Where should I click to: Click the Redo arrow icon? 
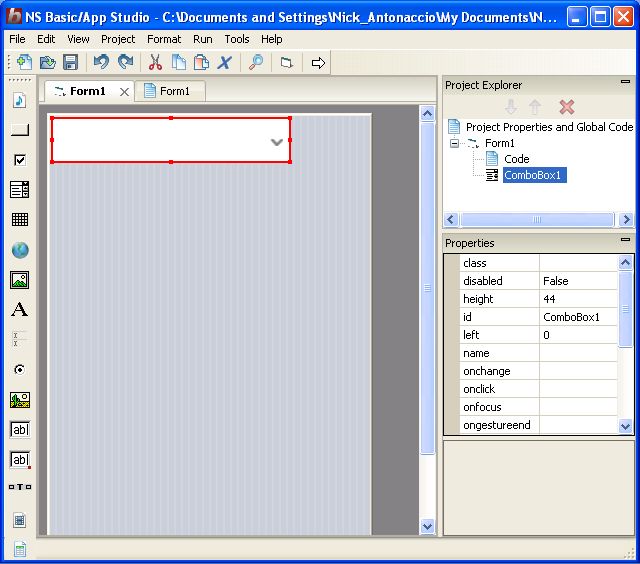tap(125, 62)
